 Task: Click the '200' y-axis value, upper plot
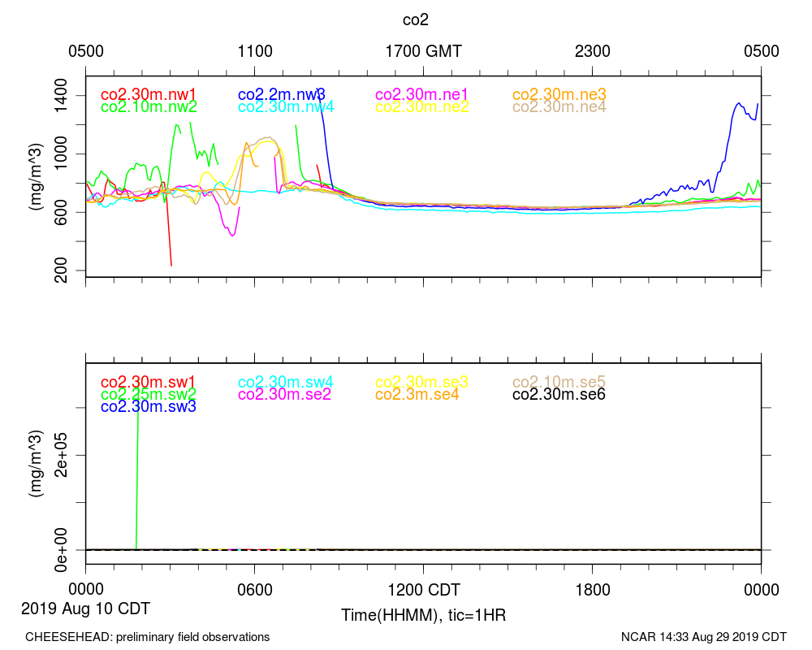click(61, 270)
